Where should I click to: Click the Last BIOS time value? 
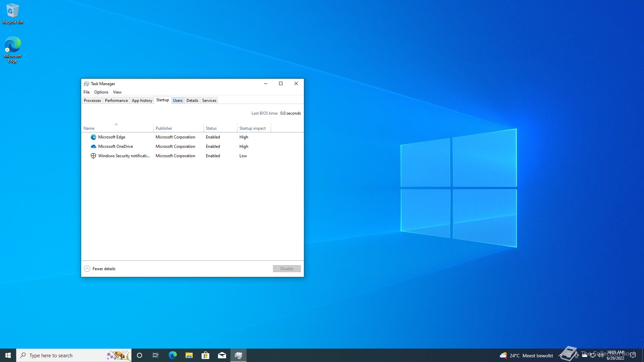[x=290, y=113]
